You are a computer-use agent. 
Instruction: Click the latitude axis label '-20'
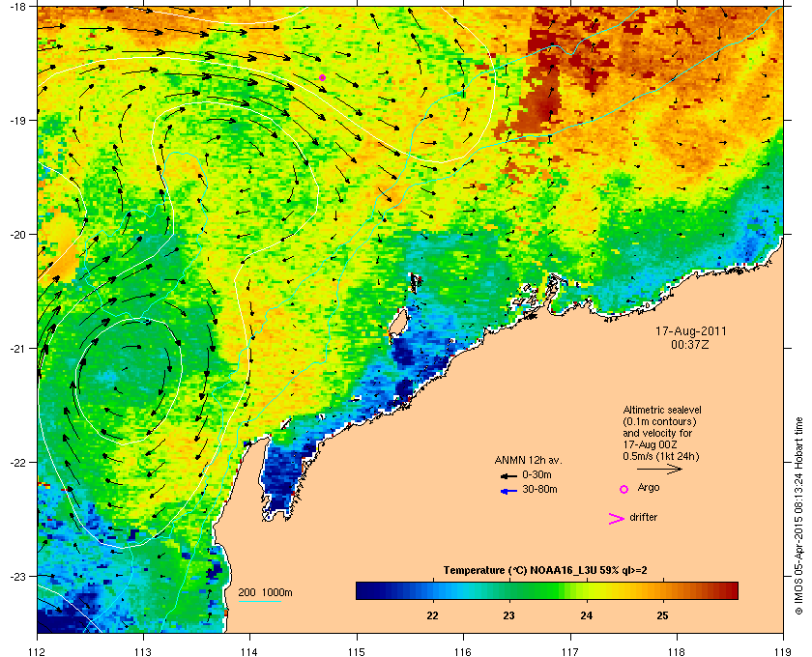coord(17,235)
